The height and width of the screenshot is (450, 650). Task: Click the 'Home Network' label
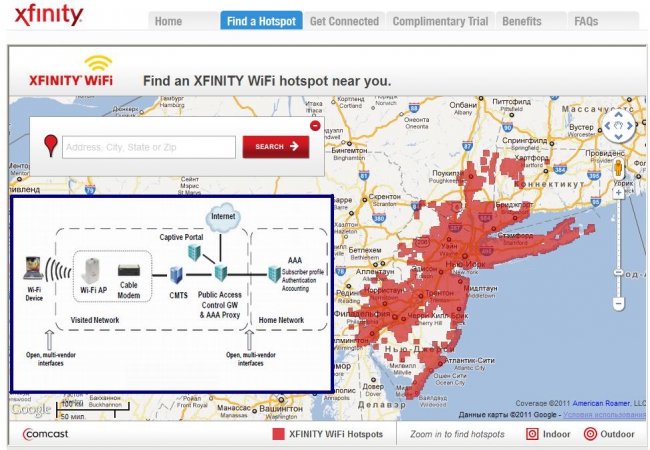click(281, 320)
